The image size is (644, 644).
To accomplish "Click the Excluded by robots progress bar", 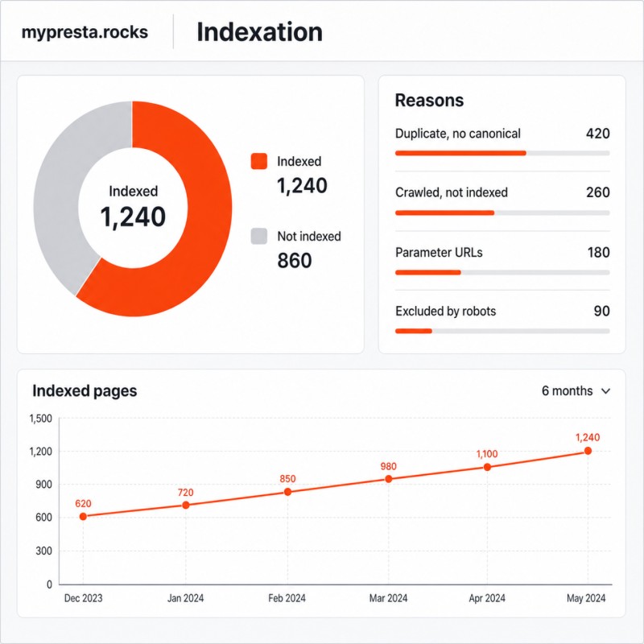I will (x=502, y=331).
